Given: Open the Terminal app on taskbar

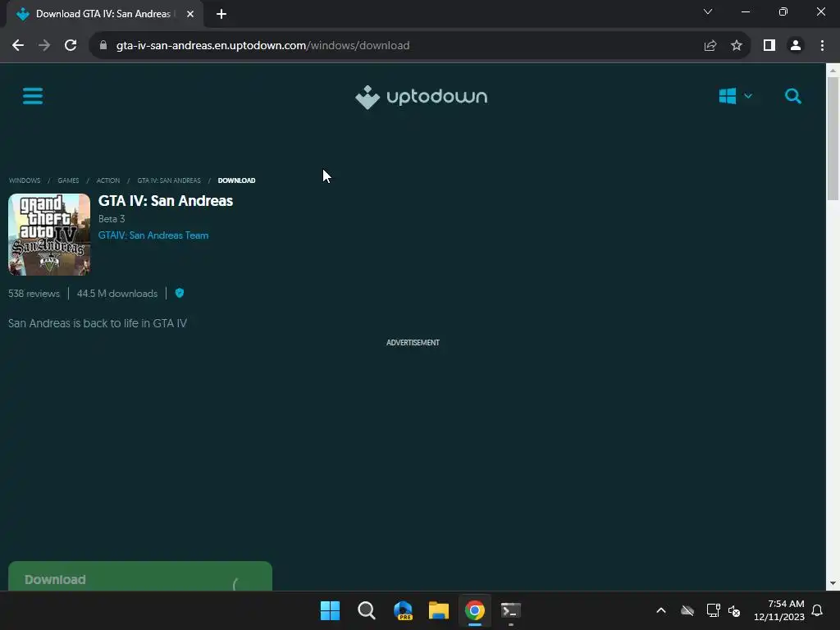Looking at the screenshot, I should coord(510,610).
